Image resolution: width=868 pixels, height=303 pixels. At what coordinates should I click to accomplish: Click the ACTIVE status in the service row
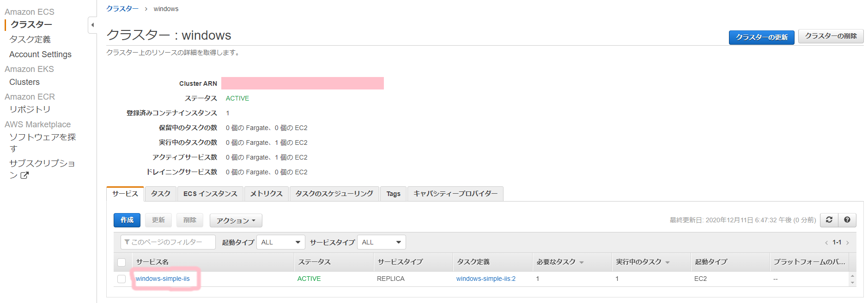pyautogui.click(x=309, y=279)
